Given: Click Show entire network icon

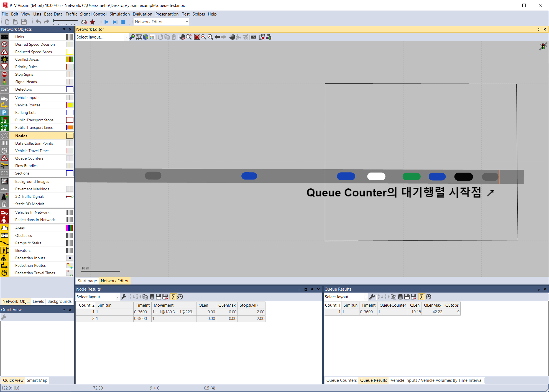Looking at the screenshot, I should pyautogui.click(x=197, y=37).
